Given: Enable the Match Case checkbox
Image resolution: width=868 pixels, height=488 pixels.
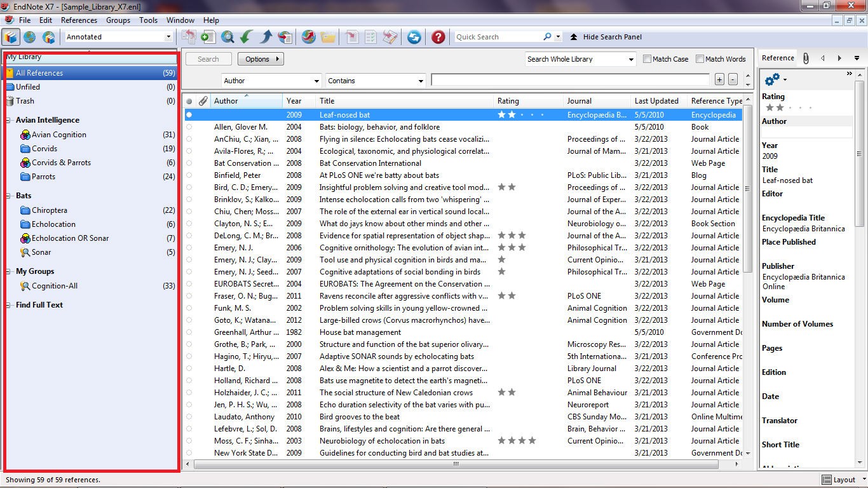Looking at the screenshot, I should [648, 59].
